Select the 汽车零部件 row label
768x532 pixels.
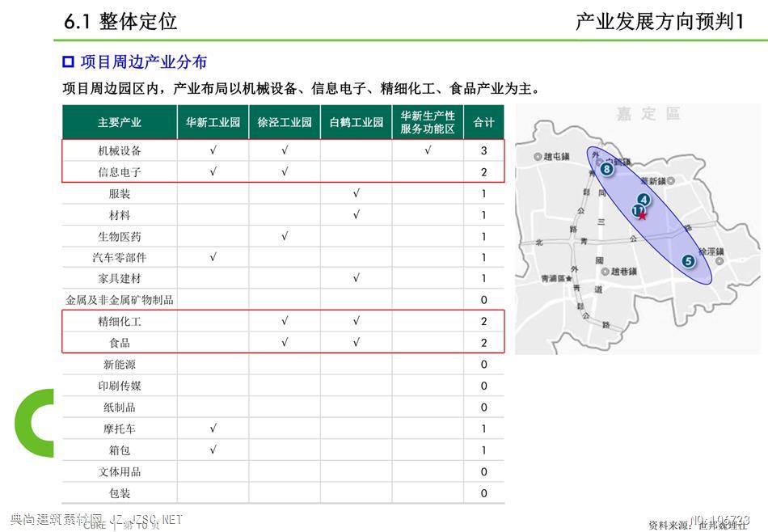pyautogui.click(x=120, y=257)
